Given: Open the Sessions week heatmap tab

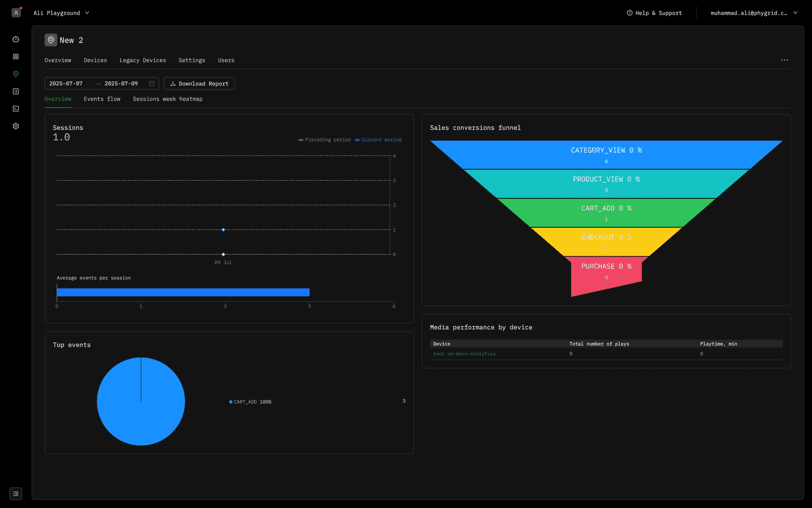Looking at the screenshot, I should tap(167, 99).
